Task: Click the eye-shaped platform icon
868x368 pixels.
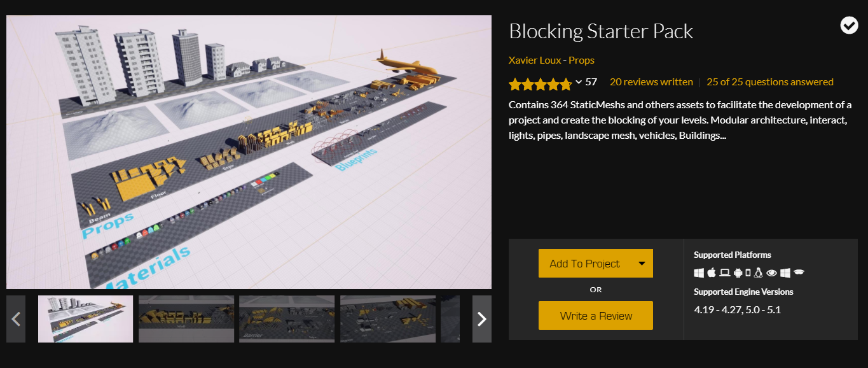Action: click(772, 272)
